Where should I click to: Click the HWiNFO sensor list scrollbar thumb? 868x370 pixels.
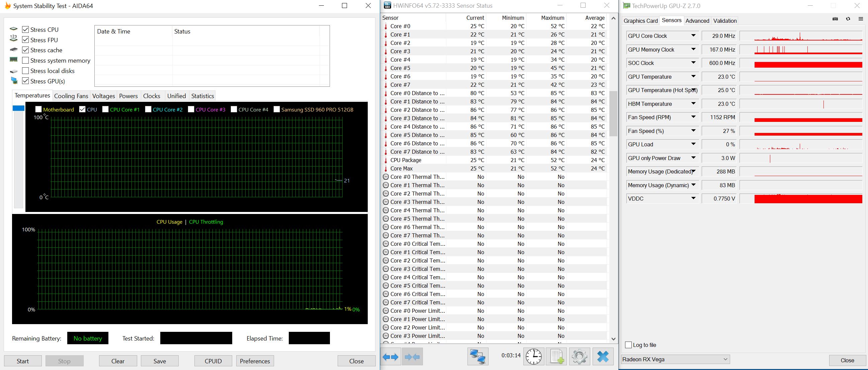(613, 113)
